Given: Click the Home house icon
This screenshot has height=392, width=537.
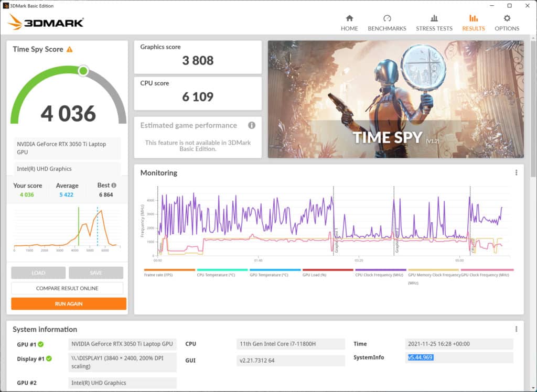Looking at the screenshot, I should (349, 18).
